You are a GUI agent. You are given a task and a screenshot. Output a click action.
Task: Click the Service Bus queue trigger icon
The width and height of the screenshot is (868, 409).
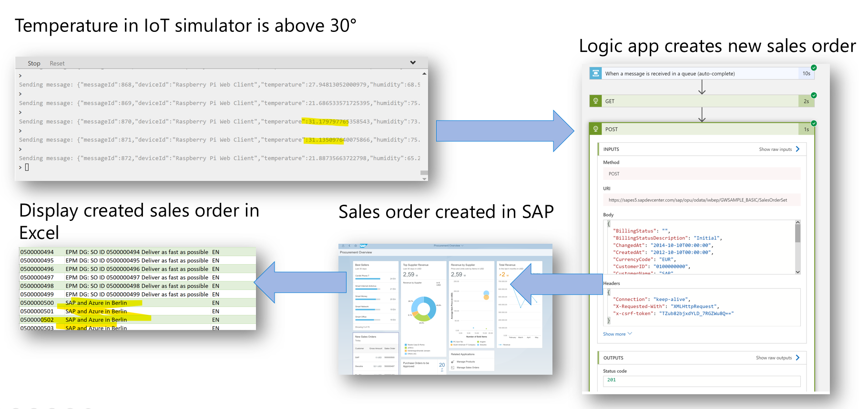pyautogui.click(x=595, y=73)
